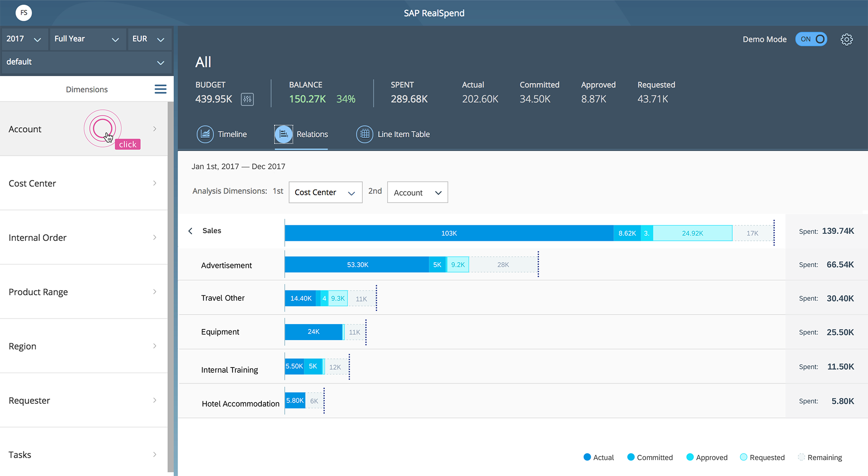Click the Relations bar chart icon
The image size is (868, 476).
point(284,134)
